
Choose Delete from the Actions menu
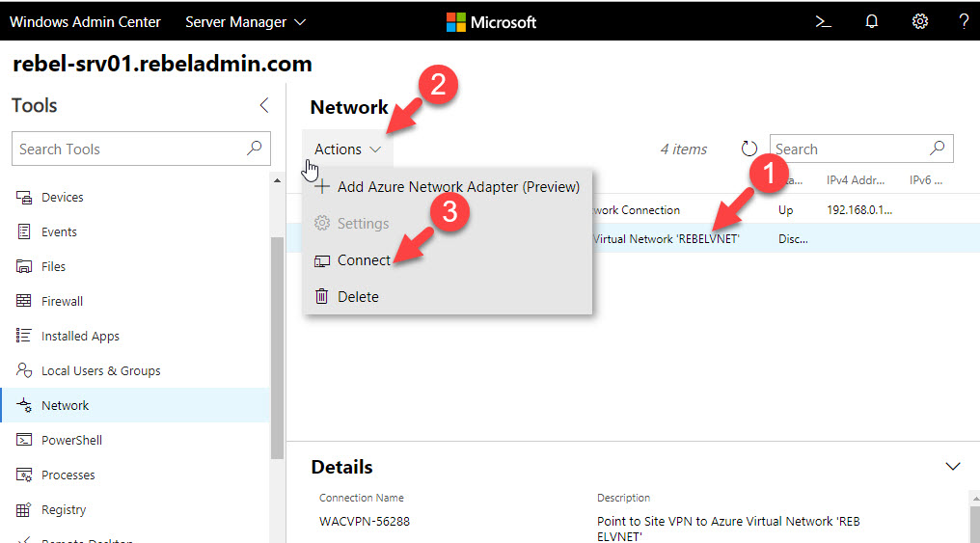point(358,297)
